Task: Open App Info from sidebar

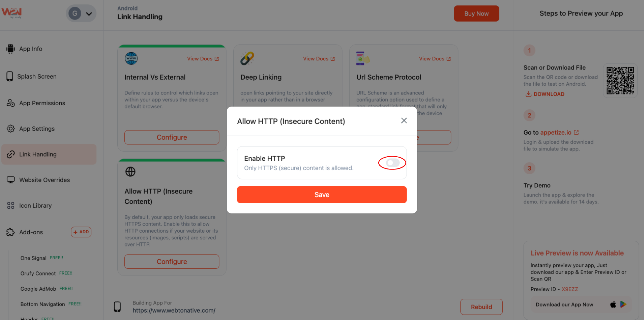Action: pyautogui.click(x=31, y=49)
